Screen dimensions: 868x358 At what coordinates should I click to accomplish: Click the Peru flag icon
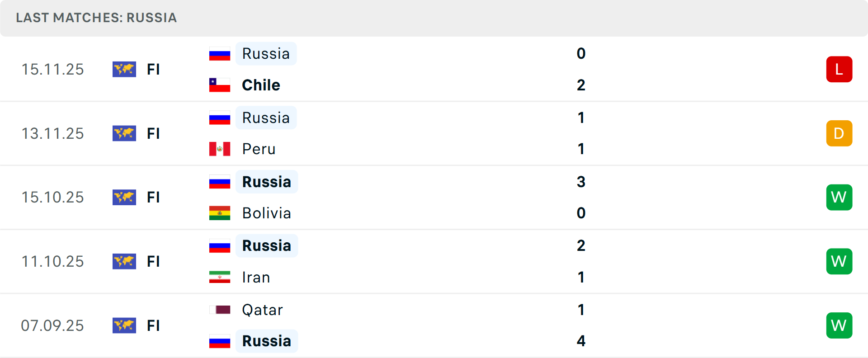coord(220,149)
